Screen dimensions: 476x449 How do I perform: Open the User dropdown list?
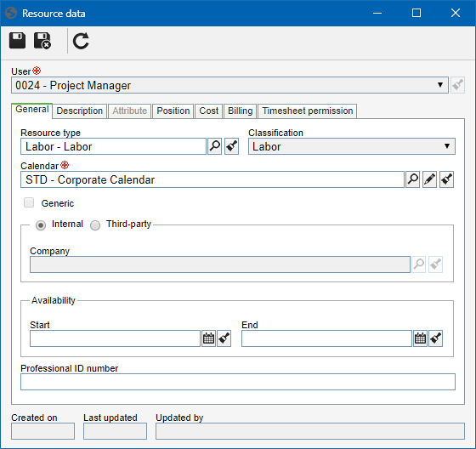click(440, 85)
